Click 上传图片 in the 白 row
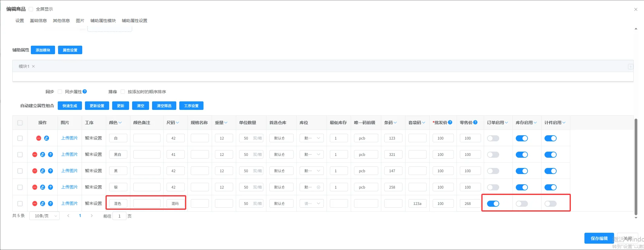 (70, 138)
